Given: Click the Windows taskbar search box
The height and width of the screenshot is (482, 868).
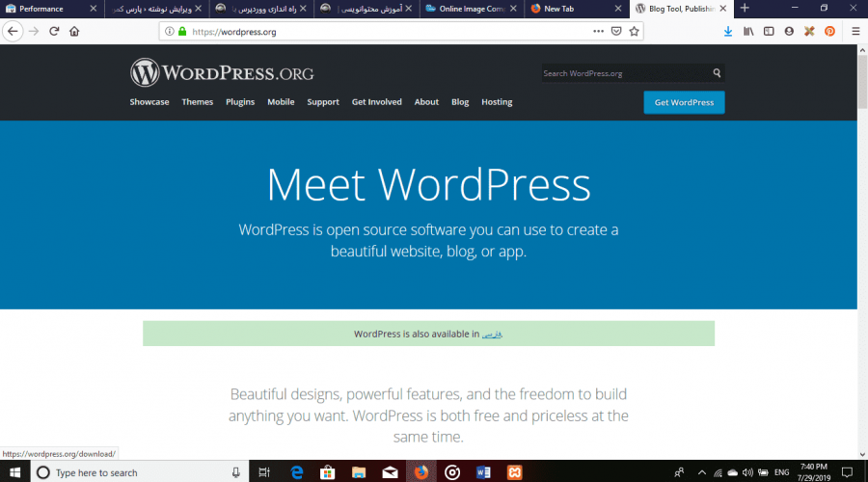Looking at the screenshot, I should pos(138,472).
